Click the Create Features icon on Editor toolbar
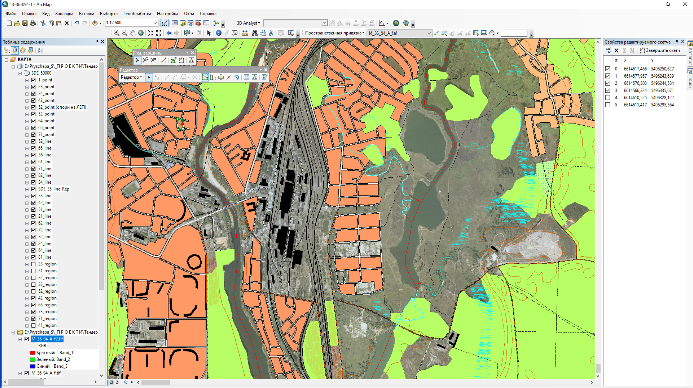This screenshot has height=388, width=693. coord(264,77)
